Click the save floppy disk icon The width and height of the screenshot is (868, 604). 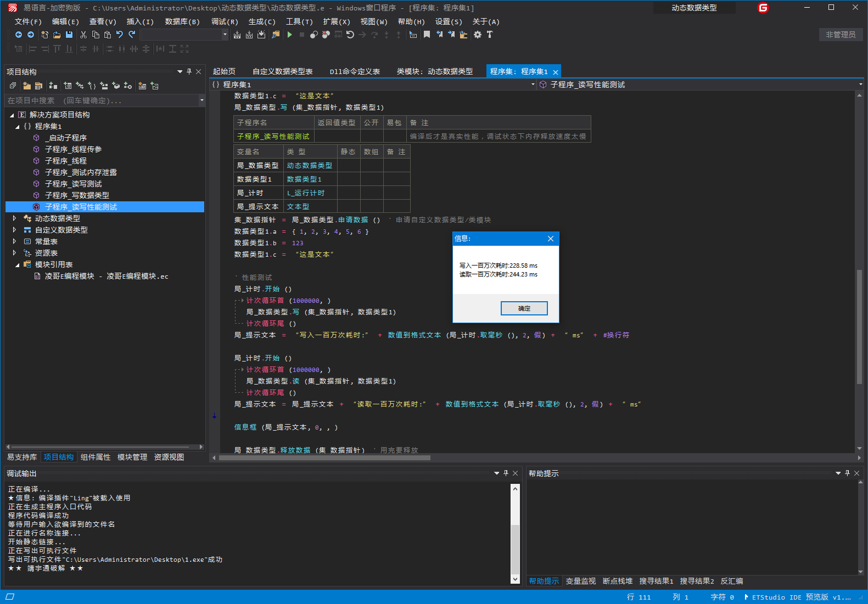[69, 35]
